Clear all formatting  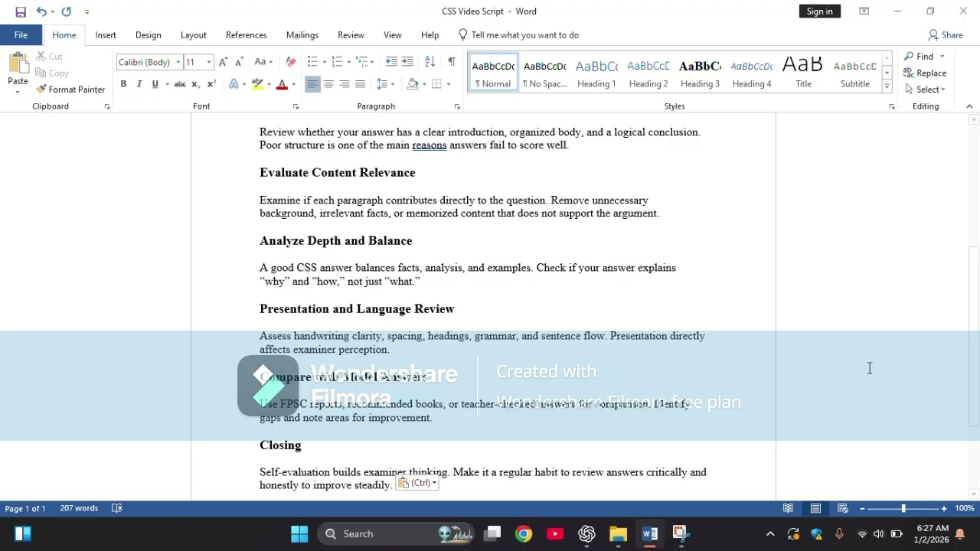coord(291,62)
